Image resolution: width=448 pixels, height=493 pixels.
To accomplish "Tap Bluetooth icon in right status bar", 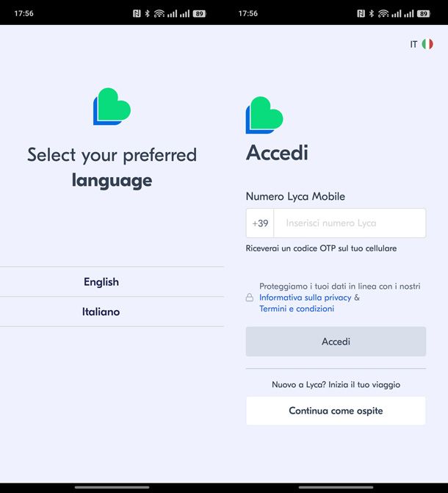I will (372, 13).
